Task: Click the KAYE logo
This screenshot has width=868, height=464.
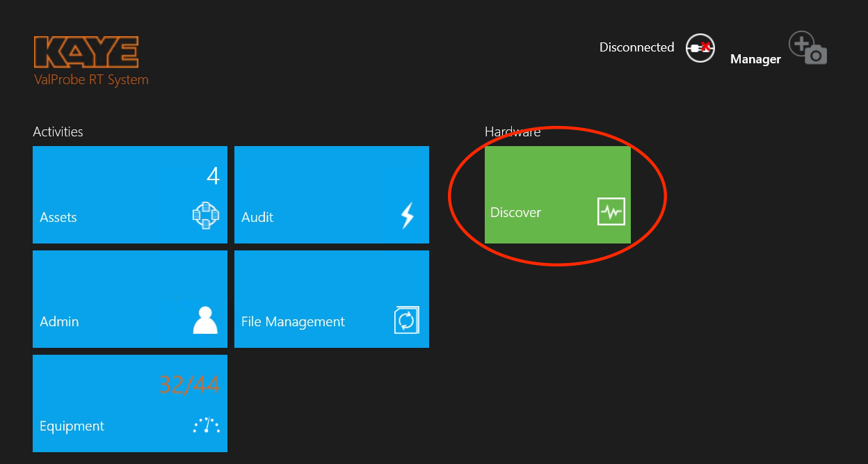Action: click(86, 52)
